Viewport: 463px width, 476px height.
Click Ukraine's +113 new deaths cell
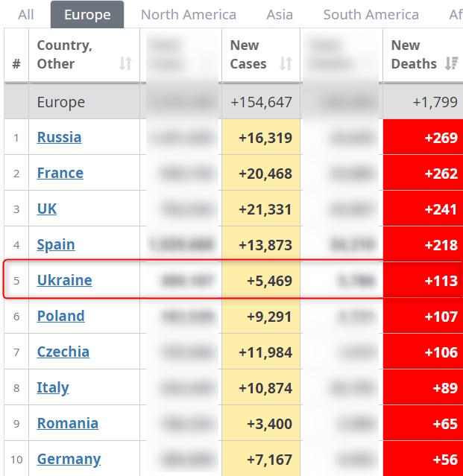pos(423,281)
